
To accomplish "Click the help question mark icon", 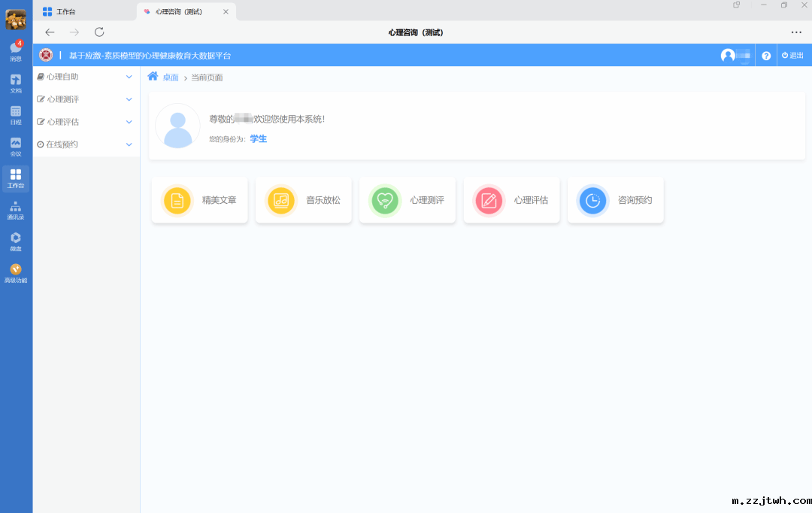I will coord(766,56).
